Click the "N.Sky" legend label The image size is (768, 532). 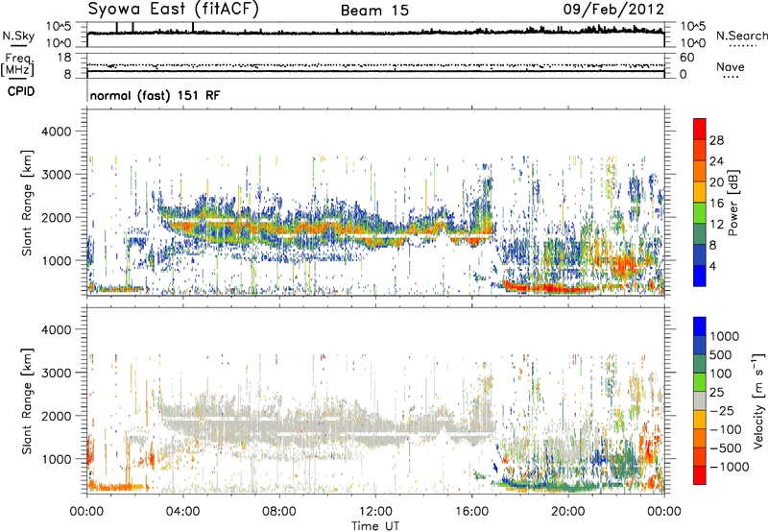(x=18, y=36)
